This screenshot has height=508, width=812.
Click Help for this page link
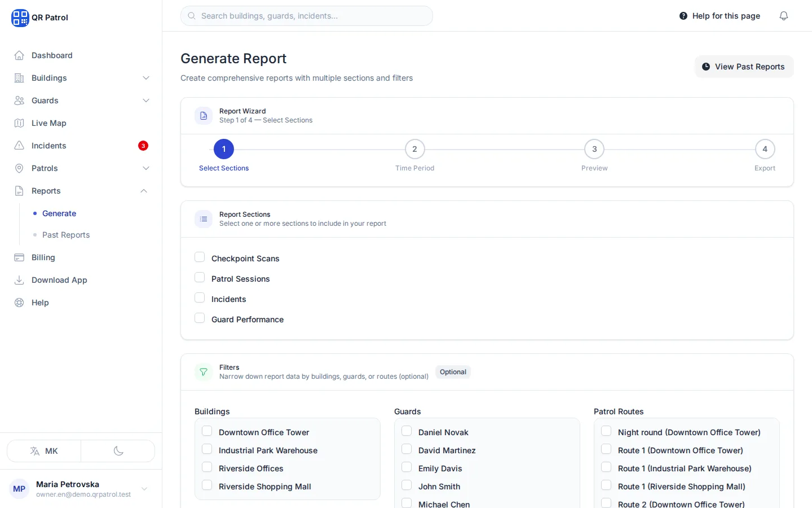(x=720, y=16)
